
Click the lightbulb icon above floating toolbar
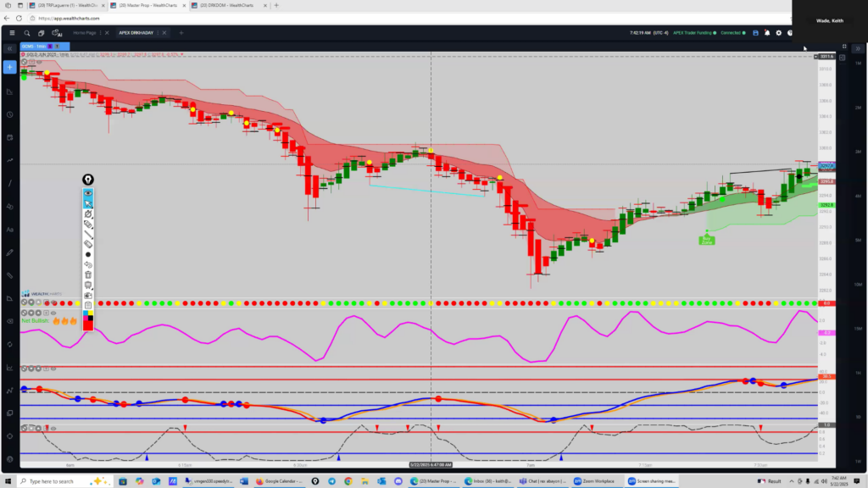click(88, 180)
